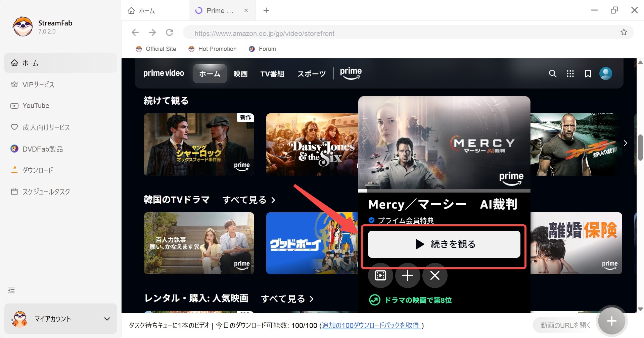
Task: Add Mercy to watchlist with plus icon
Action: pyautogui.click(x=408, y=276)
